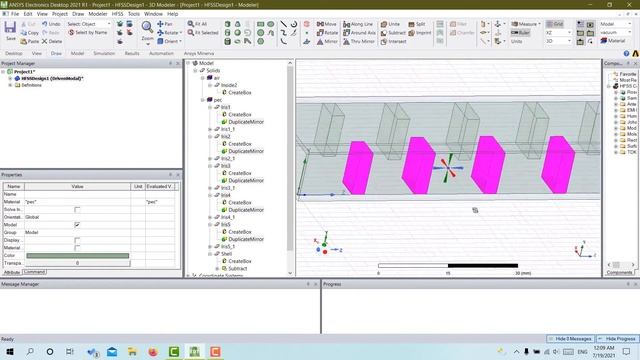The width and height of the screenshot is (640, 360).
Task: Open Firefox from the taskbar
Action: pyautogui.click(x=153, y=351)
